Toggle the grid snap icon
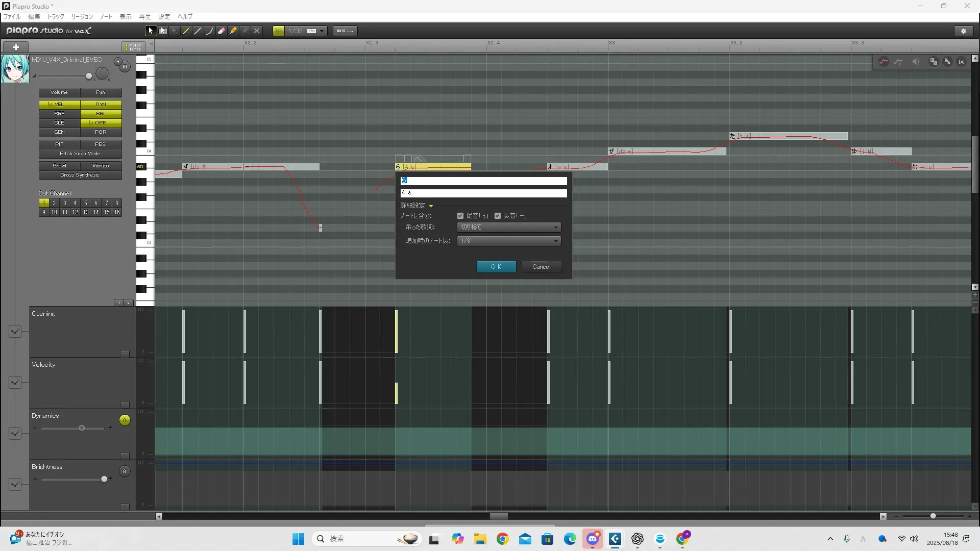The image size is (980, 551). 279,31
